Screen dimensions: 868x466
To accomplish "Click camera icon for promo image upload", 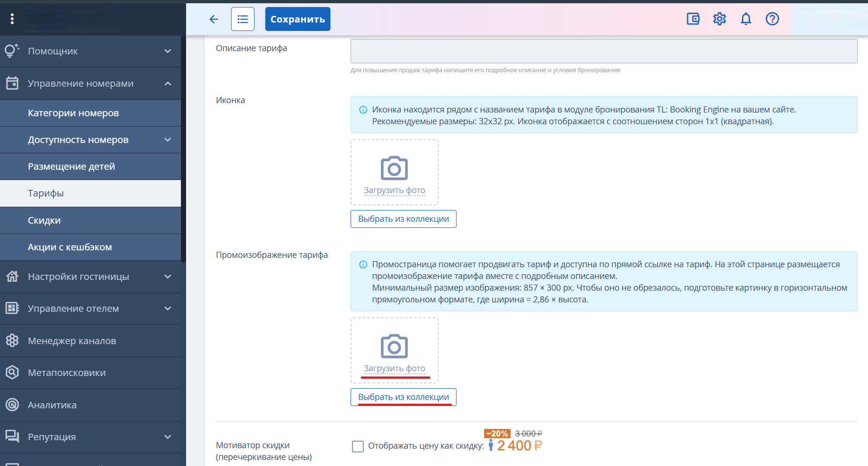I will click(x=394, y=346).
